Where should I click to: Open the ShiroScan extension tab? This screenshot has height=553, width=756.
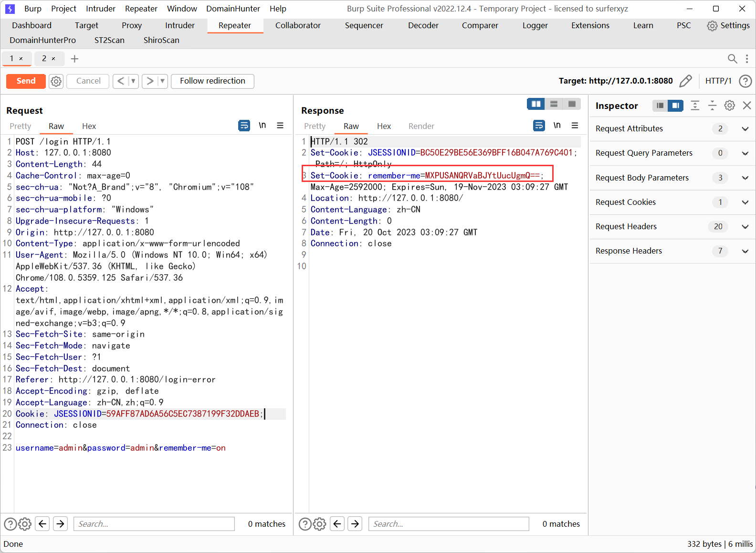(x=161, y=40)
